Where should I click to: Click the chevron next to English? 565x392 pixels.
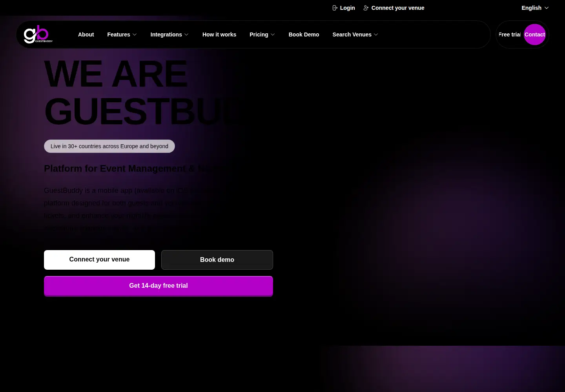[547, 8]
